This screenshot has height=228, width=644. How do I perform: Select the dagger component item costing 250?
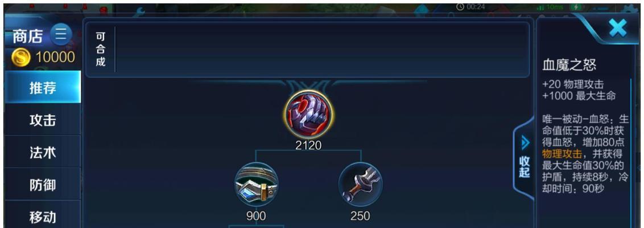click(x=360, y=184)
